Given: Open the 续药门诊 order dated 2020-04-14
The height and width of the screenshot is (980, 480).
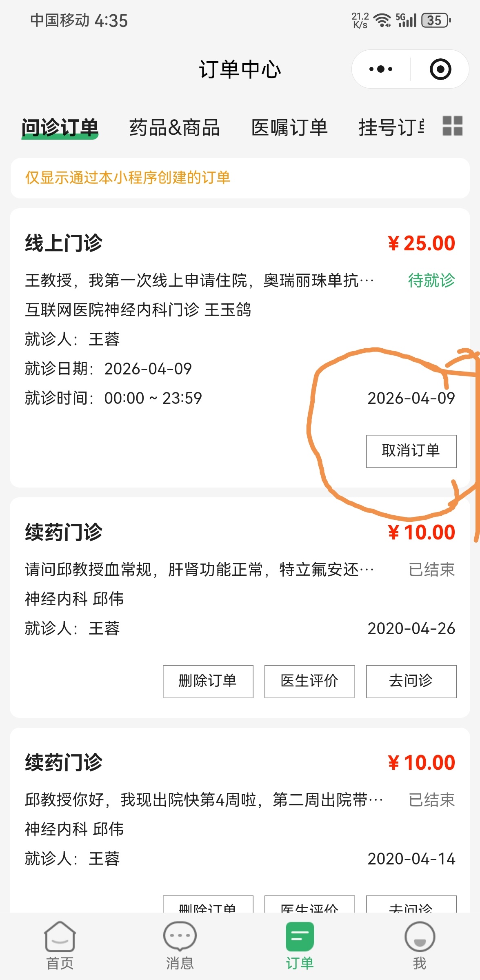Looking at the screenshot, I should (x=64, y=763).
